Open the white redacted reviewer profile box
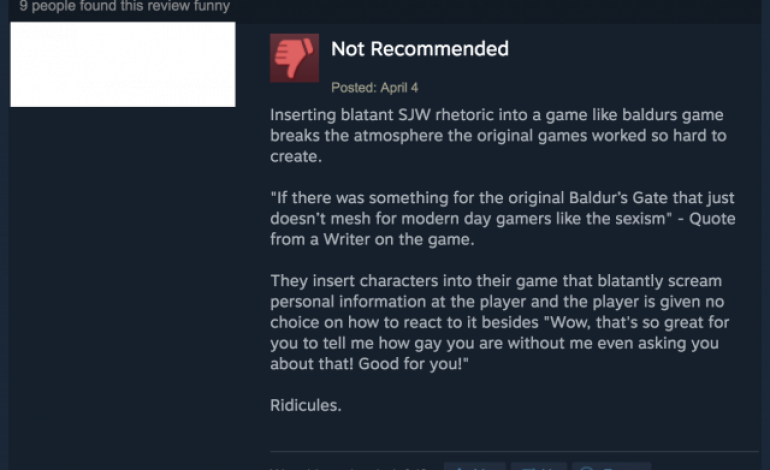770x470 pixels. 123,64
